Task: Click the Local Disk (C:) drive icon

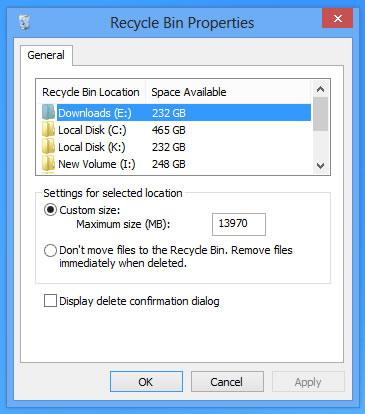Action: tap(49, 130)
